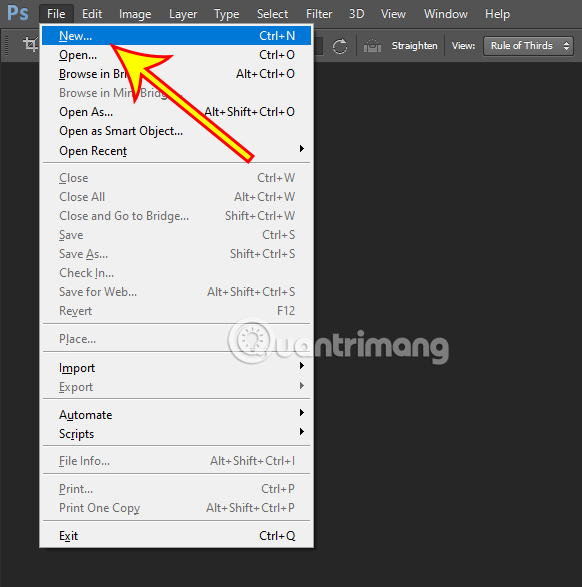Click the Save menu entry
This screenshot has height=587, width=582.
pyautogui.click(x=176, y=235)
